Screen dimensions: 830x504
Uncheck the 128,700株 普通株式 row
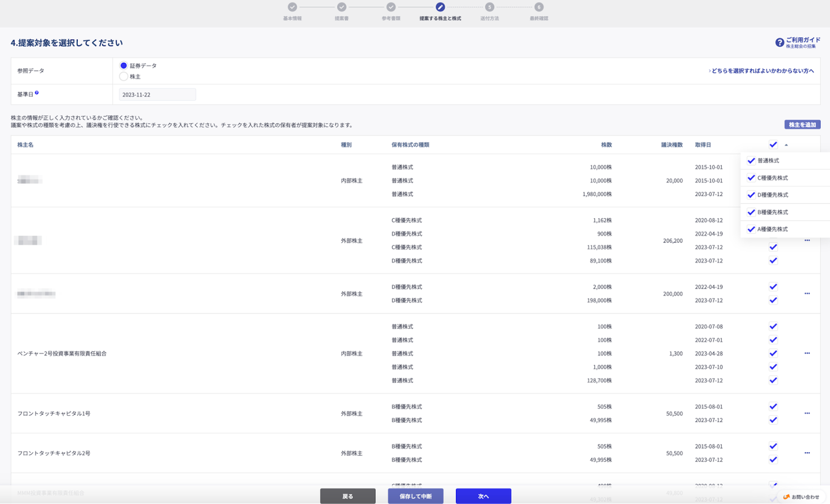click(x=773, y=381)
